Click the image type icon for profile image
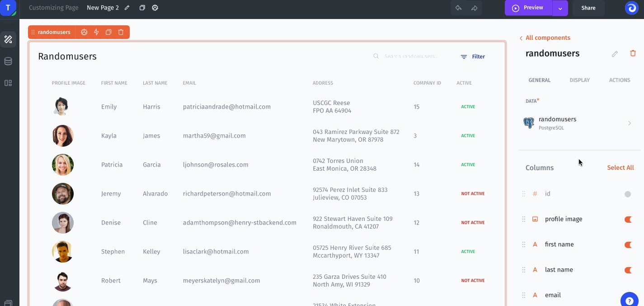This screenshot has width=644, height=306. tap(535, 219)
